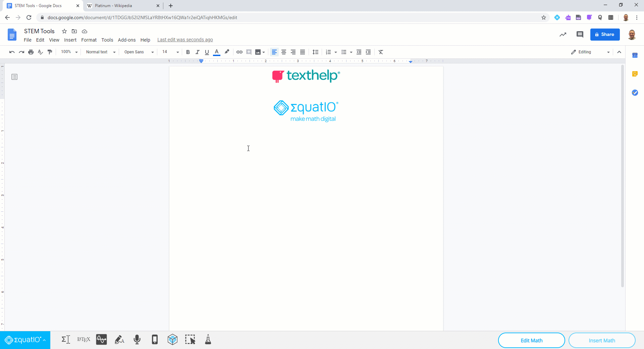The height and width of the screenshot is (349, 644).
Task: Select the Handwriting recognition tool
Action: [119, 340]
